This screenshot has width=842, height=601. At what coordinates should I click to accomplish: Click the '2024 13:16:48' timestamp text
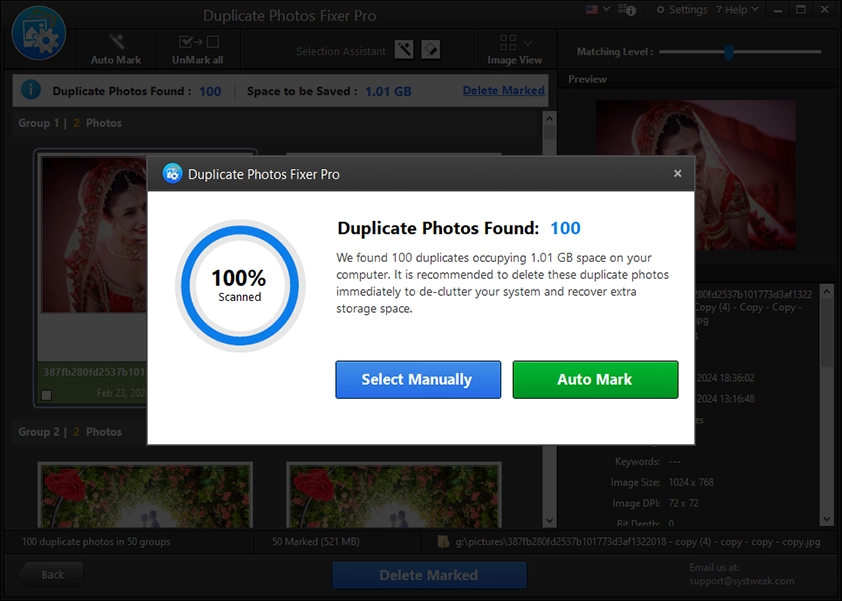[x=725, y=399]
